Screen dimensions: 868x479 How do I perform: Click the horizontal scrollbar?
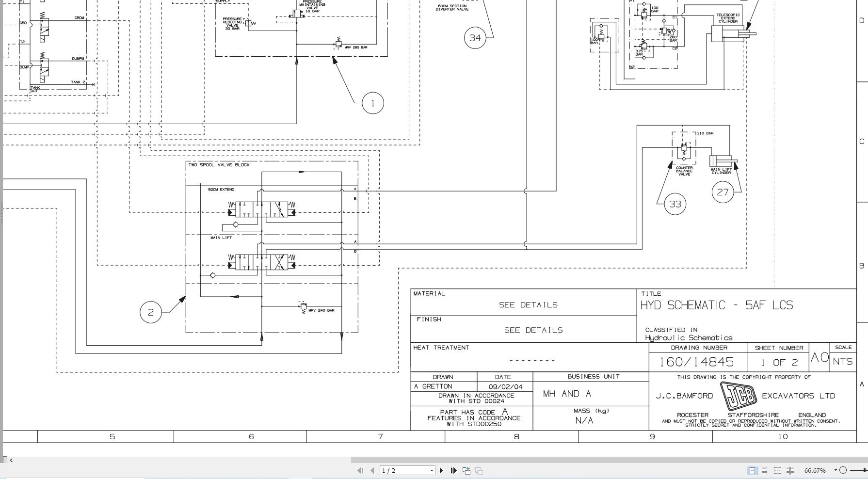(609, 460)
